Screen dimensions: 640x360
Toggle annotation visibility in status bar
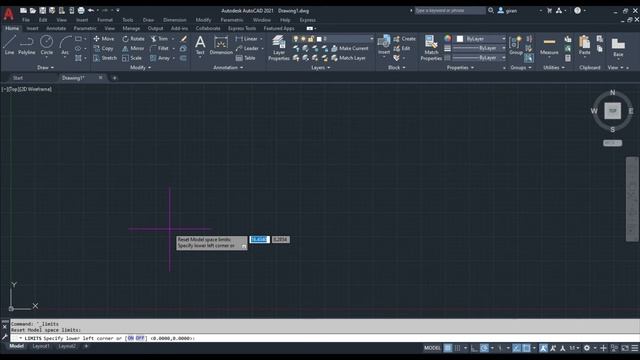[543, 348]
